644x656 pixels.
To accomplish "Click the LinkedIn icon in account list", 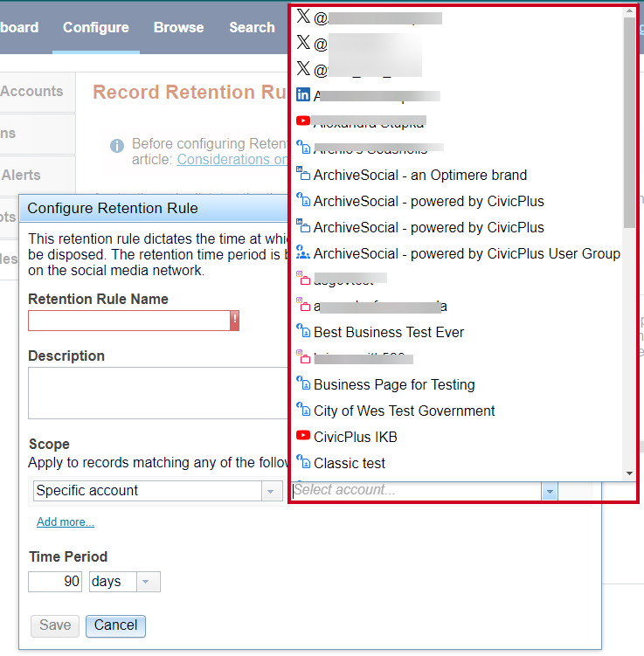I will point(303,94).
